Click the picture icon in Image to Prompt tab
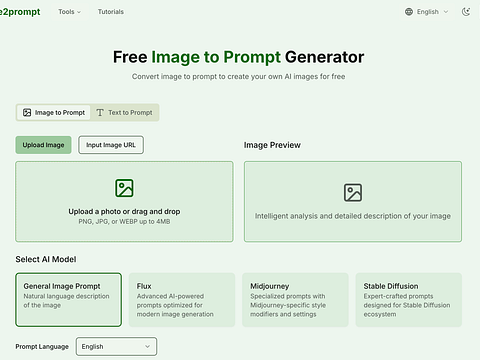Image resolution: width=480 pixels, height=360 pixels. click(x=27, y=113)
